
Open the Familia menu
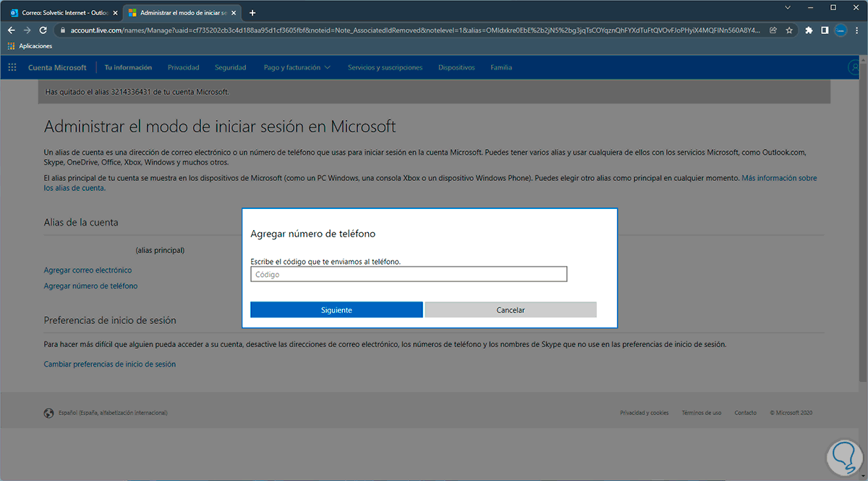pyautogui.click(x=501, y=67)
